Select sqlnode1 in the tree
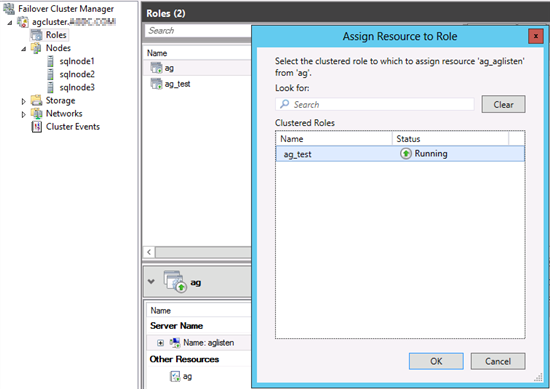 click(77, 61)
